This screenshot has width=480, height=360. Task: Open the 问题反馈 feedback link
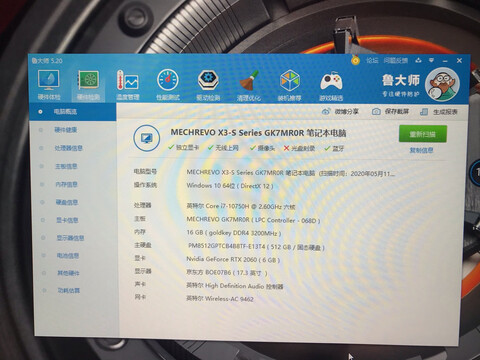pyautogui.click(x=396, y=61)
